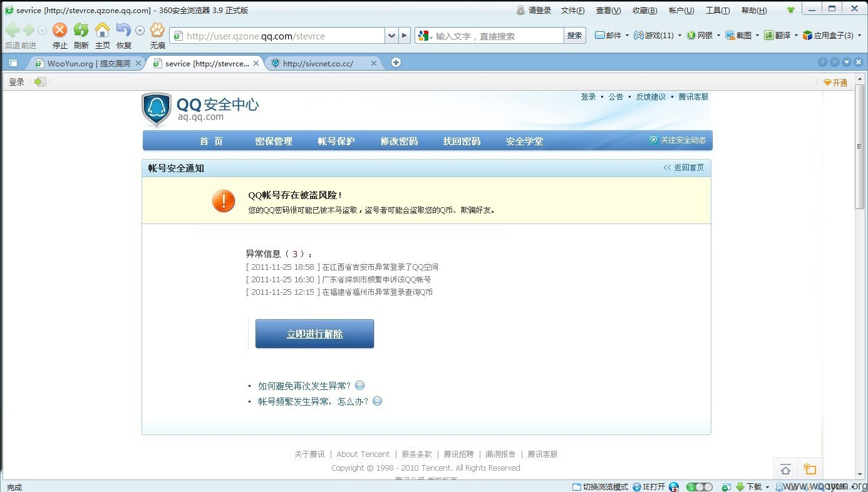Open 下载 download manager in status bar
Image resolution: width=868 pixels, height=492 pixels.
click(749, 486)
